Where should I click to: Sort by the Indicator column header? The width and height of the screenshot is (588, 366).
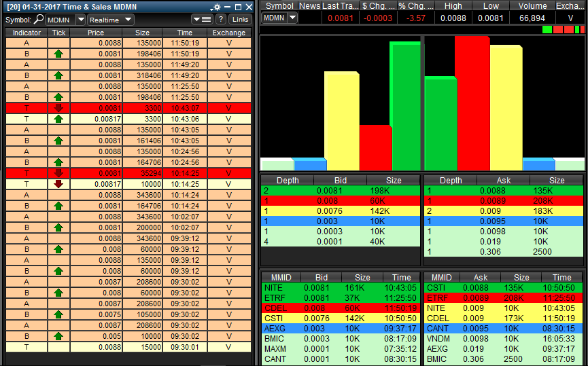(27, 33)
